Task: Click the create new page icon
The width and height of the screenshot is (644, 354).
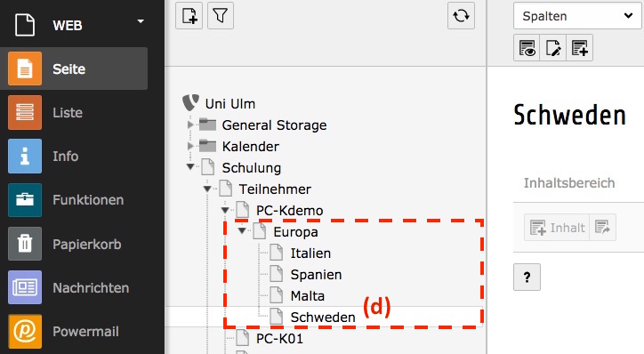Action: (x=189, y=16)
